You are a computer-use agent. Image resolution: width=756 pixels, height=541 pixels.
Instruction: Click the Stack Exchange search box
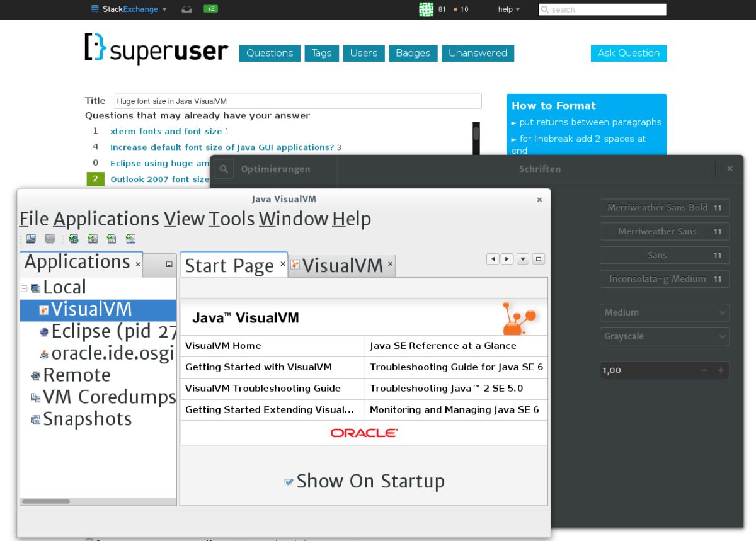coord(602,9)
